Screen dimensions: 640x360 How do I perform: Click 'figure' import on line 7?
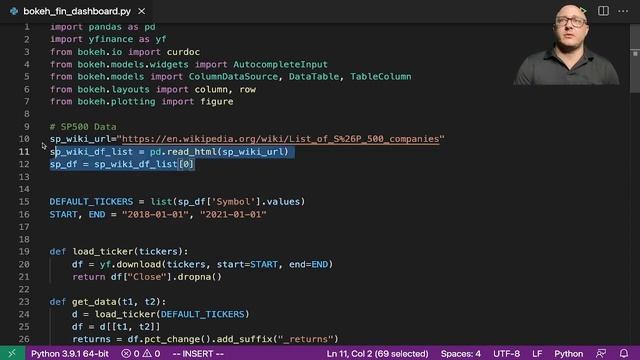coord(217,102)
